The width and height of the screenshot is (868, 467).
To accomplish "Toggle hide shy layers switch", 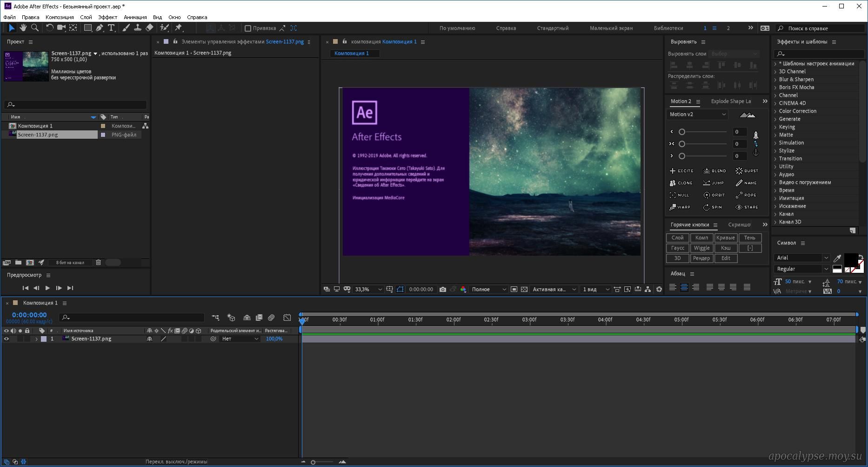I will point(247,318).
